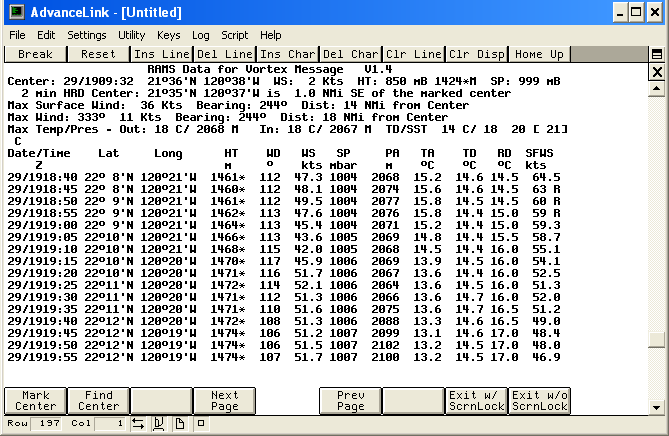Click the 'RAMS Data for Vortex Message' heading
This screenshot has height=436, width=669.
245,69
